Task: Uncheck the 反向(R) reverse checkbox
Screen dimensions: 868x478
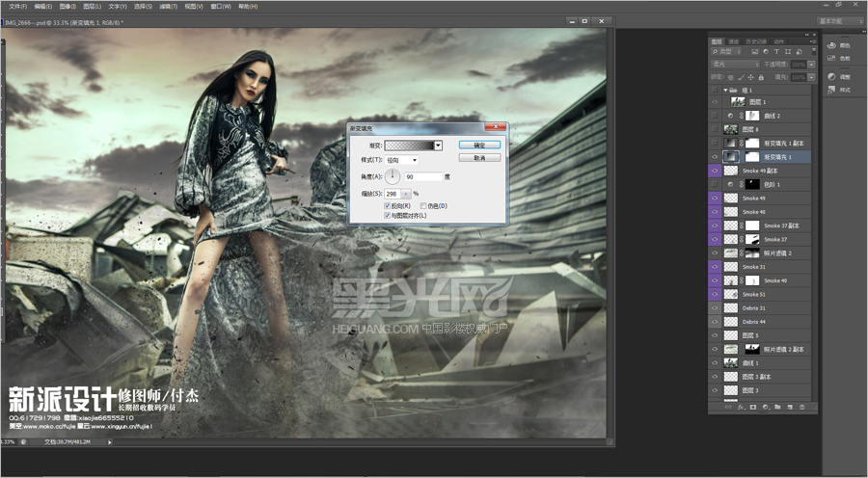Action: pos(387,206)
